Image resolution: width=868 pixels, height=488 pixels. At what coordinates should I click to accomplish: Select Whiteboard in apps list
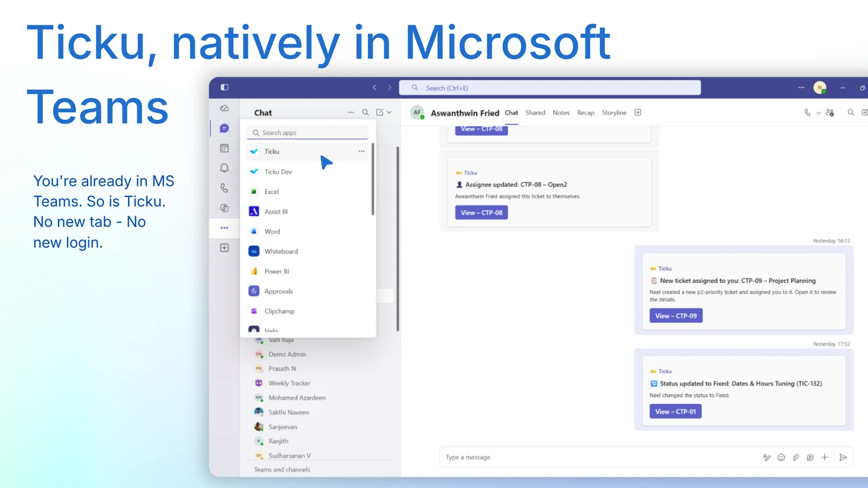click(308, 251)
